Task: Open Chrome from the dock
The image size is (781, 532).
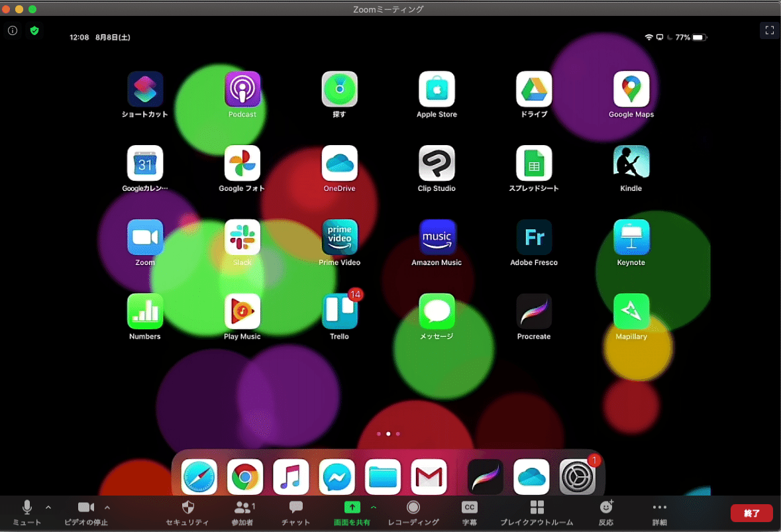Action: coord(244,477)
